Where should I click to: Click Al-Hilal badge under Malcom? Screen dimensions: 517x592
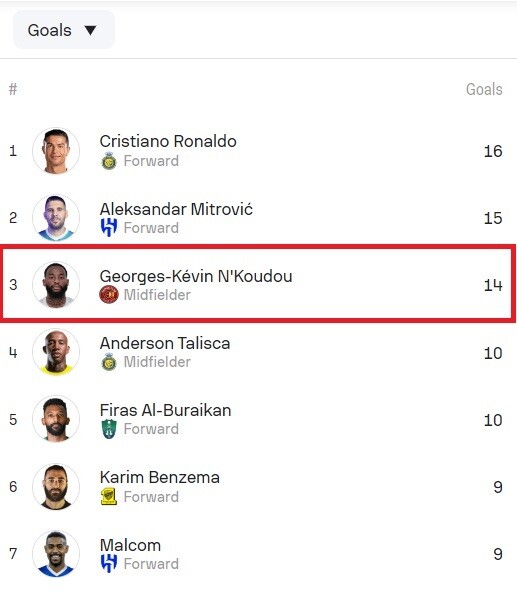(109, 564)
